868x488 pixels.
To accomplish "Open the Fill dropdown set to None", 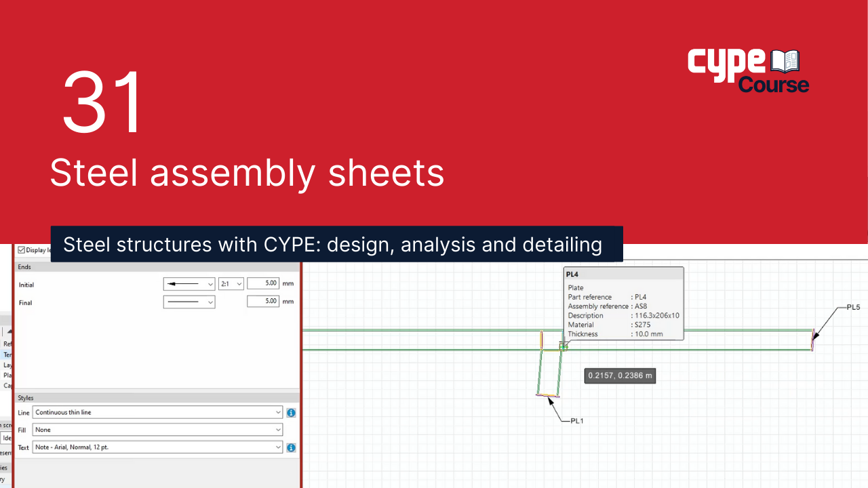I will tap(157, 430).
